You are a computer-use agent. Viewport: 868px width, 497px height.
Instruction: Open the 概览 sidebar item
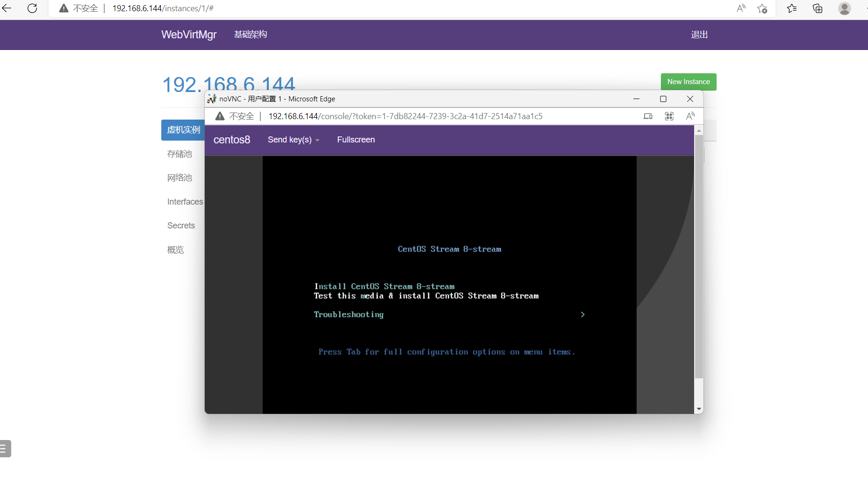click(176, 250)
